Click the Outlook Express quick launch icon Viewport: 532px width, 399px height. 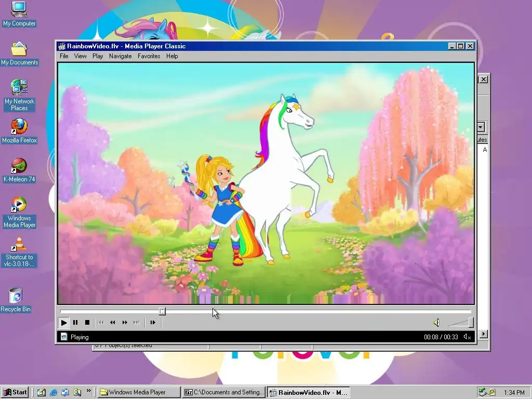(x=65, y=392)
